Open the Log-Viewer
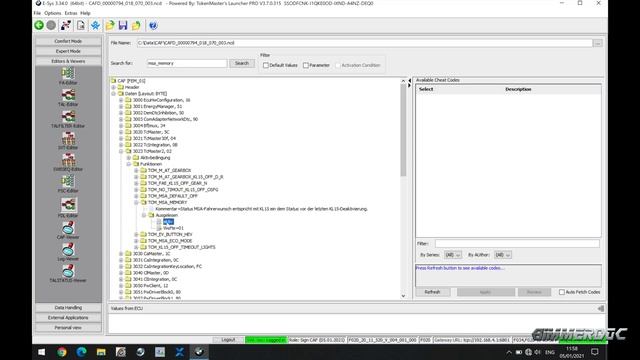 (68, 252)
